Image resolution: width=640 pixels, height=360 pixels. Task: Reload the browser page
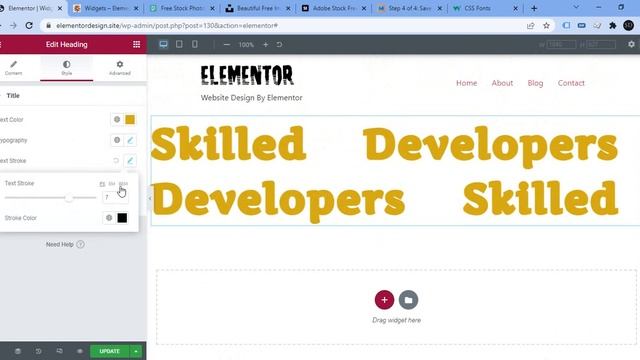pyautogui.click(x=29, y=25)
